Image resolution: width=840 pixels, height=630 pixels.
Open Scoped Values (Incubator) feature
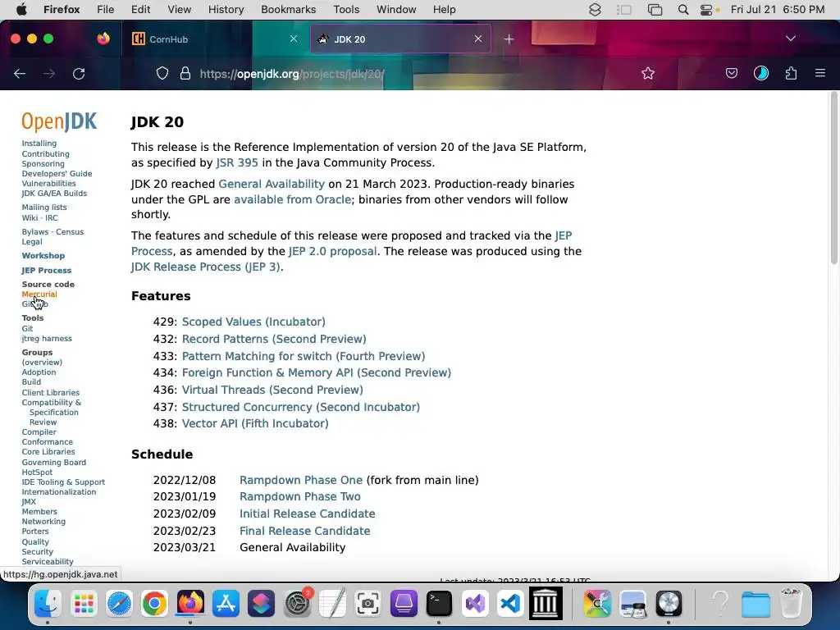pos(253,322)
